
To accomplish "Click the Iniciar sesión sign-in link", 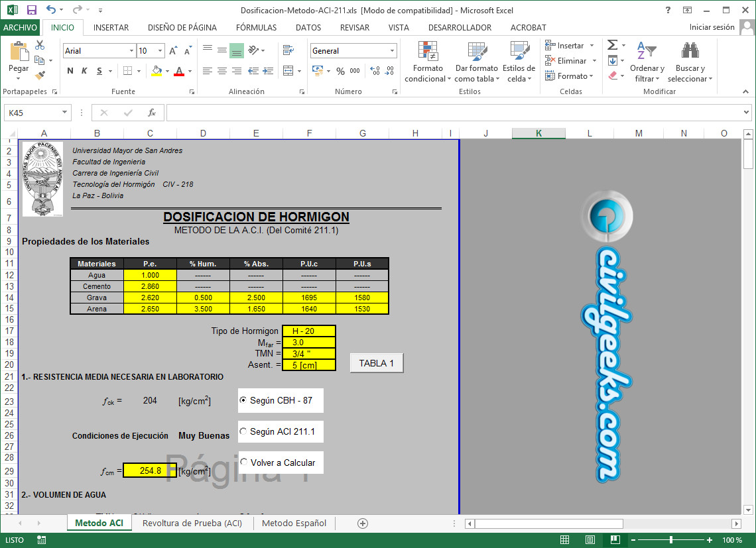I will coord(712,27).
